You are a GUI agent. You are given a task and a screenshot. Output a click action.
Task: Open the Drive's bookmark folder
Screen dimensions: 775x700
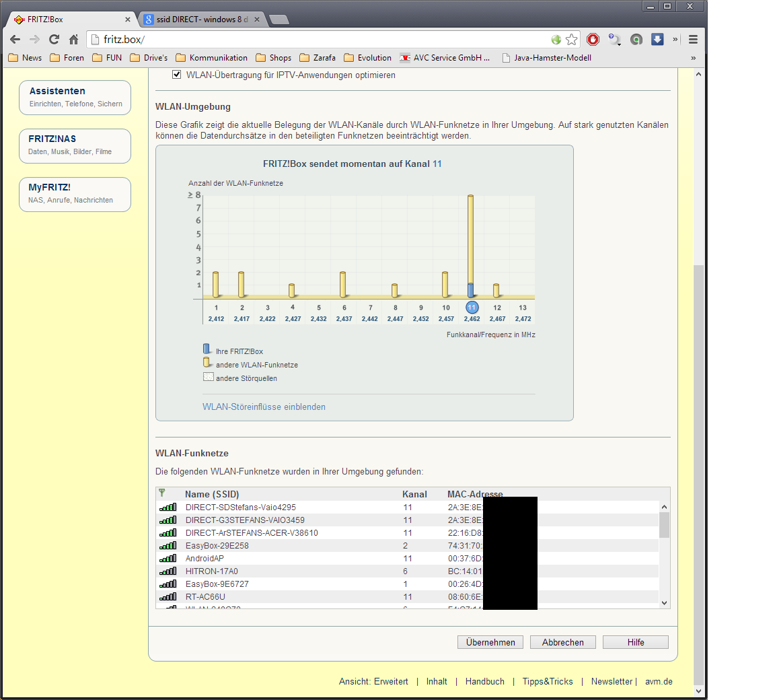[149, 58]
